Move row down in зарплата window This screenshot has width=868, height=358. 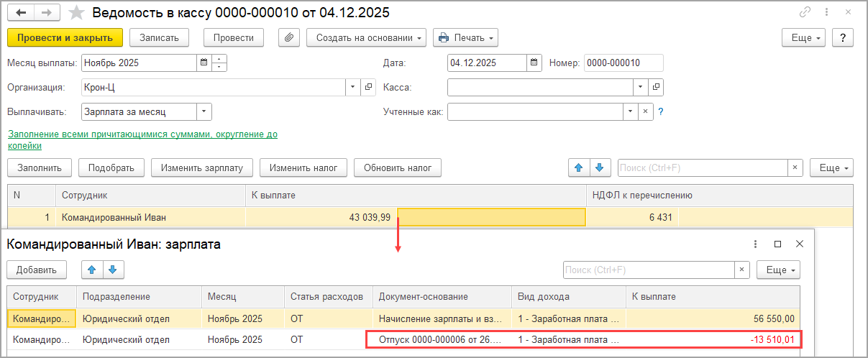tap(114, 270)
